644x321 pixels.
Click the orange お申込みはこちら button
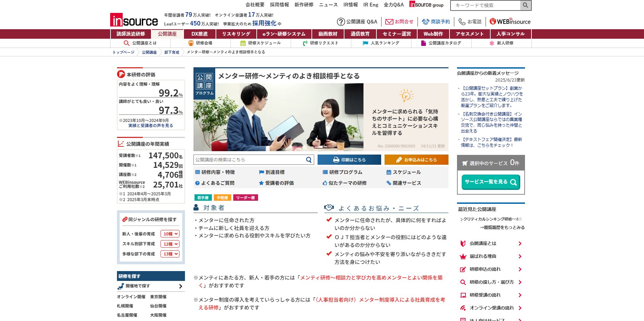pyautogui.click(x=416, y=160)
